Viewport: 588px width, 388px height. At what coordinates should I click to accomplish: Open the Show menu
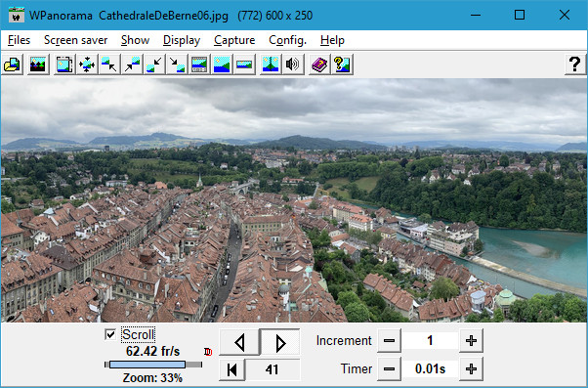tap(136, 40)
